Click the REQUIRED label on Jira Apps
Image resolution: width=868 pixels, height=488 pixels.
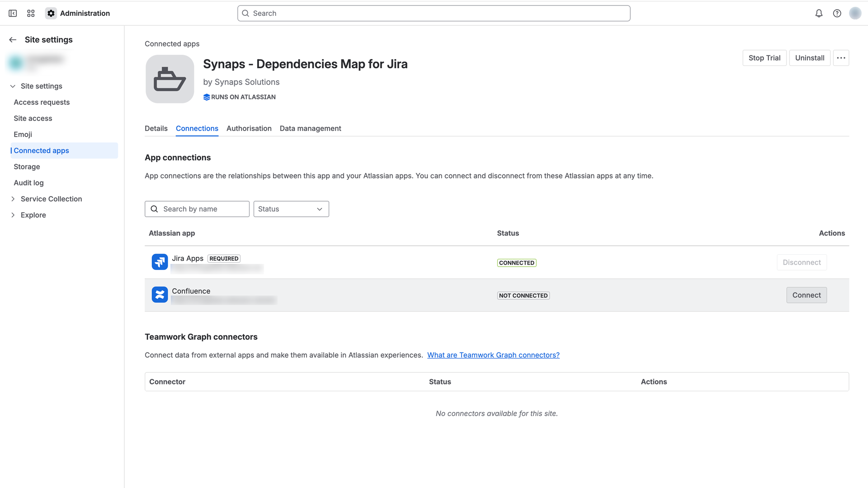pyautogui.click(x=224, y=258)
